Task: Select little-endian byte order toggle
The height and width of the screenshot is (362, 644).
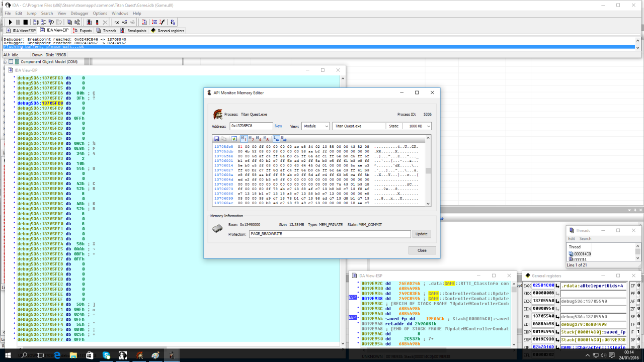Action: coord(276,138)
